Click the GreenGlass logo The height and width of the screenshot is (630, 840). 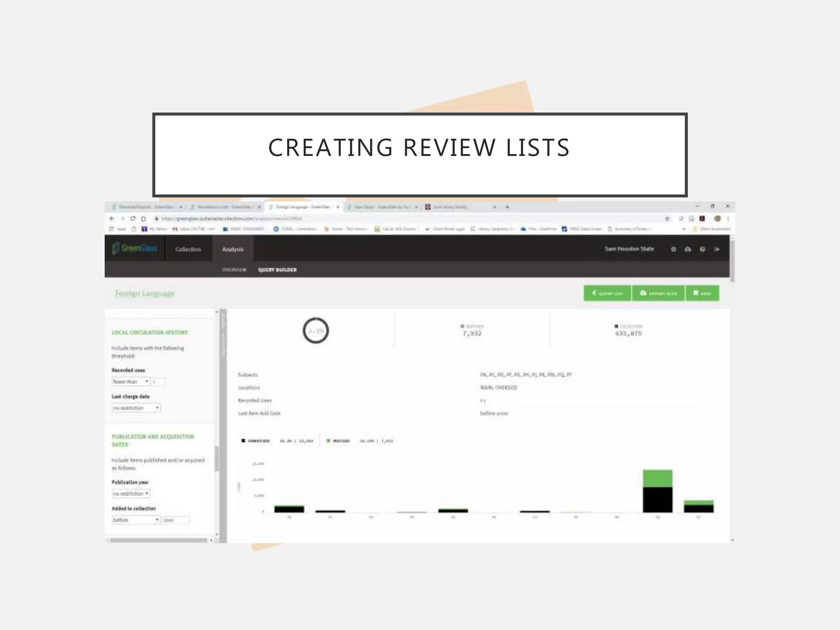(x=135, y=248)
